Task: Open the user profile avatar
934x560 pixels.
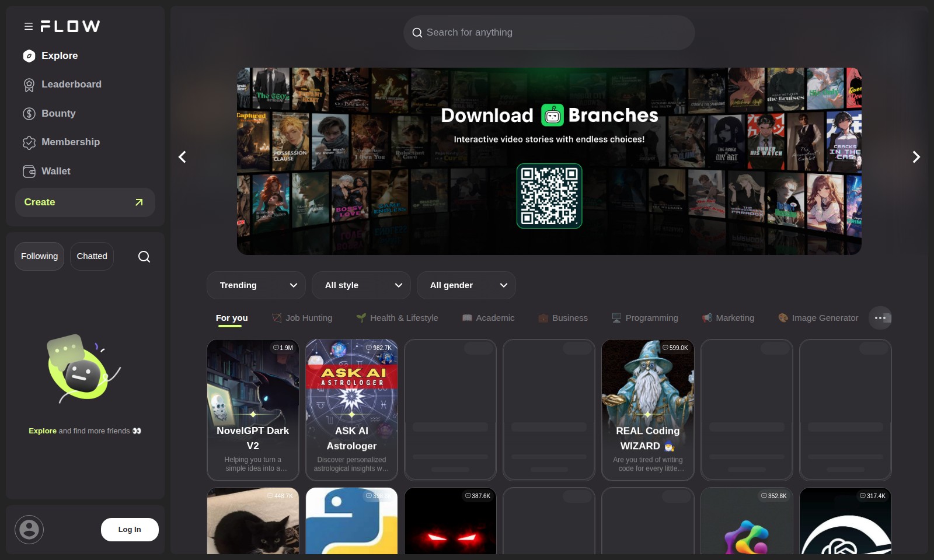Action: tap(29, 530)
